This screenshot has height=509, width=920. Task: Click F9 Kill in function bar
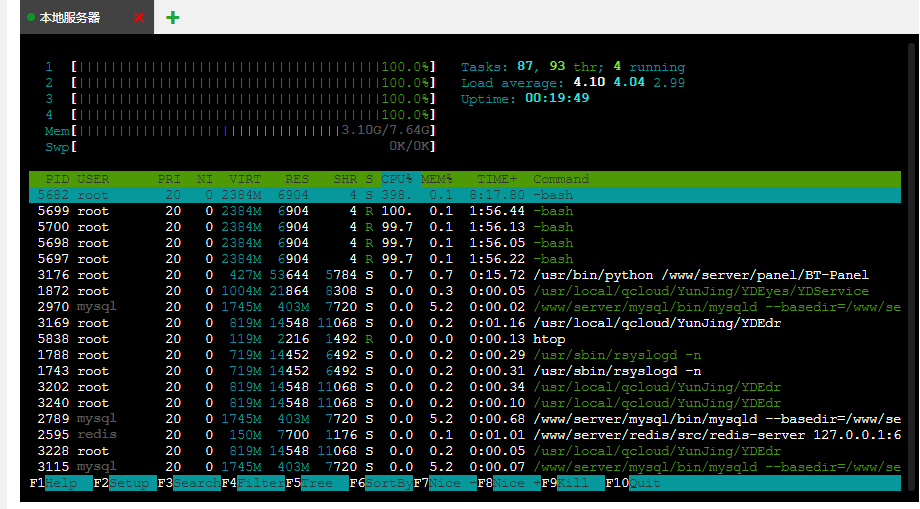pyautogui.click(x=573, y=483)
